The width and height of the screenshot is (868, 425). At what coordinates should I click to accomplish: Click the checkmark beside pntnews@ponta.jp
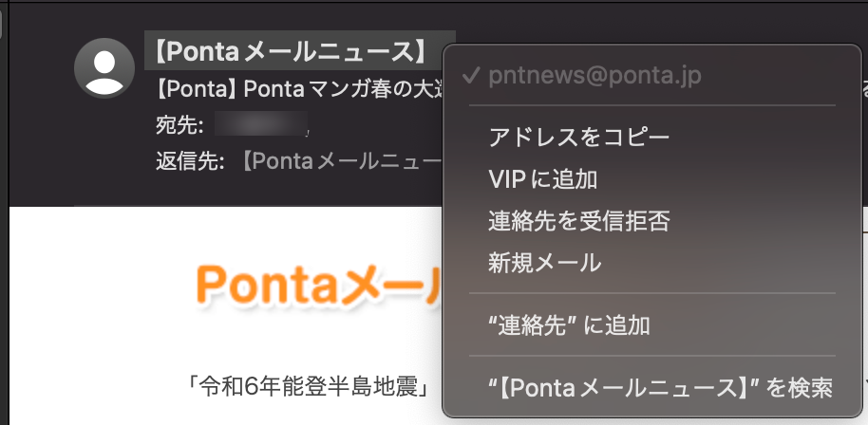pos(471,77)
